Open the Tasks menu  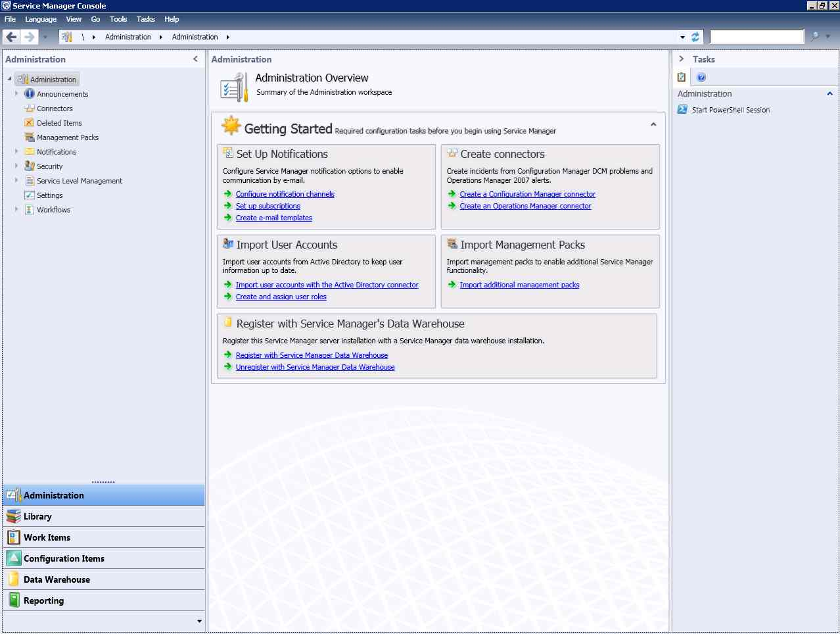[x=146, y=19]
